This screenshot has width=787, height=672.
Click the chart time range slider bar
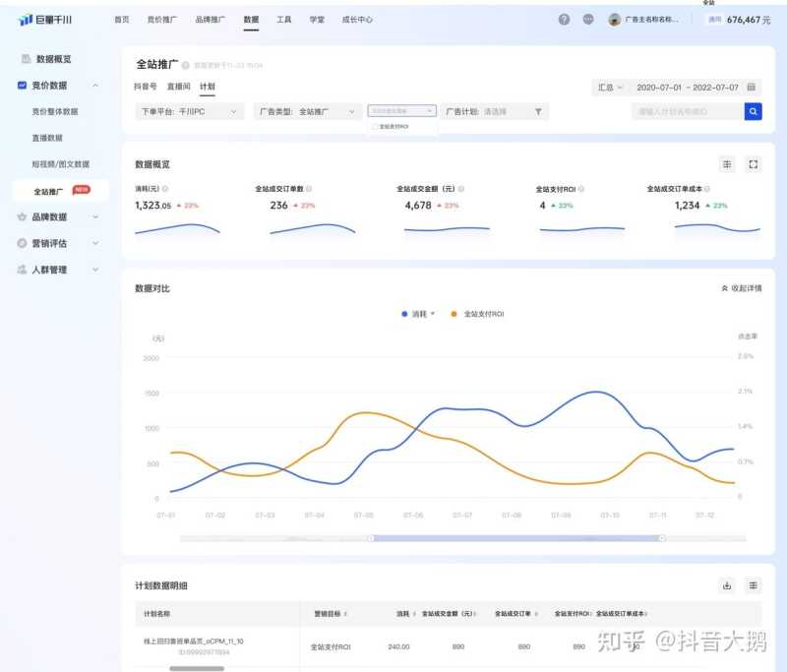click(515, 538)
